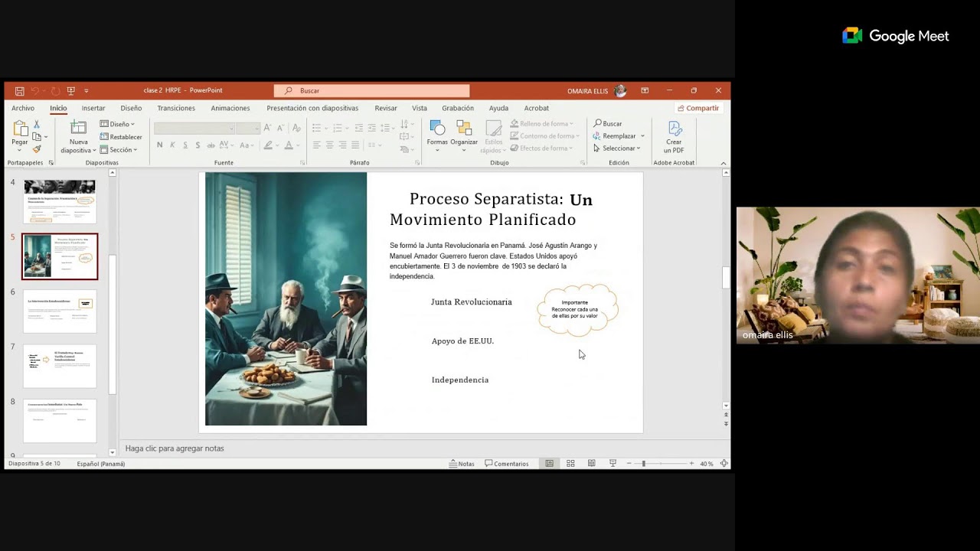This screenshot has height=551, width=980.
Task: Start slideshow from the quick access toolbar
Action: tap(71, 90)
